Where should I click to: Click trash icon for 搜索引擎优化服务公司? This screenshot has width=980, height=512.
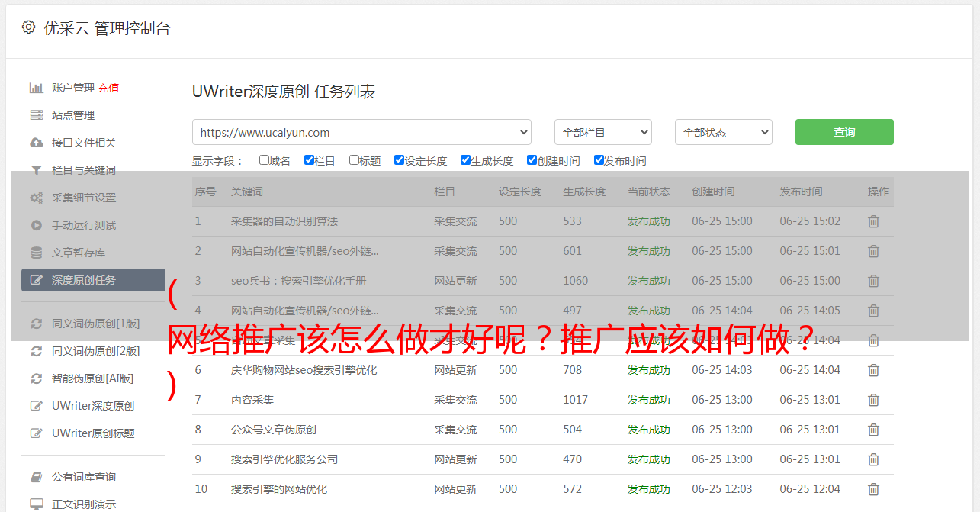click(873, 459)
